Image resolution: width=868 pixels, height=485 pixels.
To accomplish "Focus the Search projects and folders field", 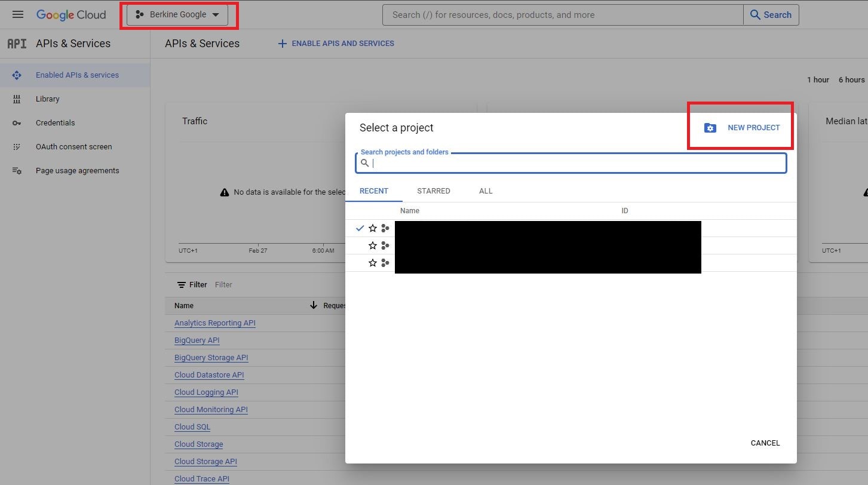I will click(571, 163).
